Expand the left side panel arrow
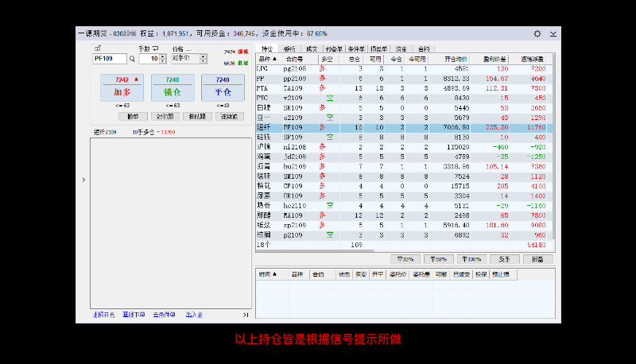The height and width of the screenshot is (364, 636). (x=83, y=180)
